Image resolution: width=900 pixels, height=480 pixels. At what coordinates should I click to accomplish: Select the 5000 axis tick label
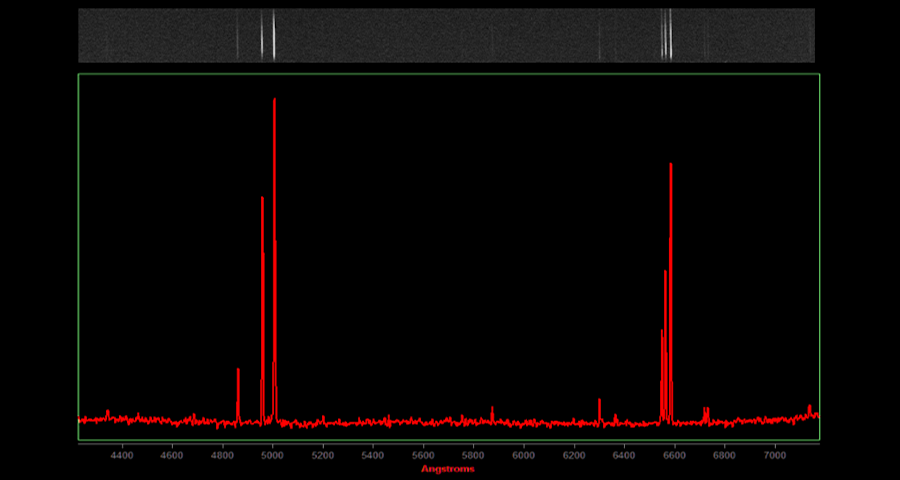pyautogui.click(x=273, y=455)
